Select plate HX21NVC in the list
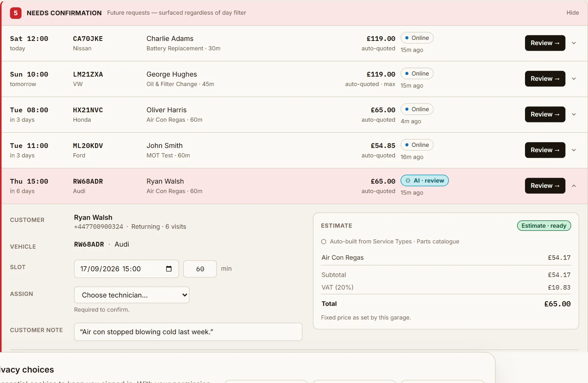The width and height of the screenshot is (588, 383). pos(88,110)
